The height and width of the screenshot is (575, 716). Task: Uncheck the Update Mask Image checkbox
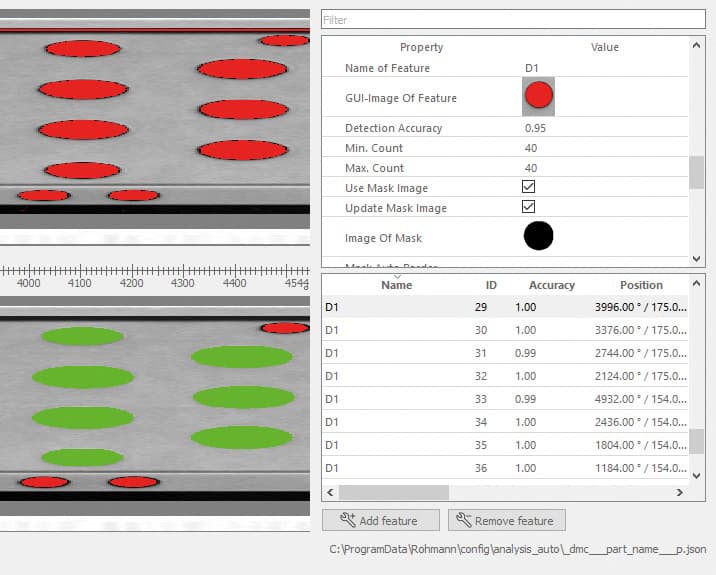coord(528,207)
